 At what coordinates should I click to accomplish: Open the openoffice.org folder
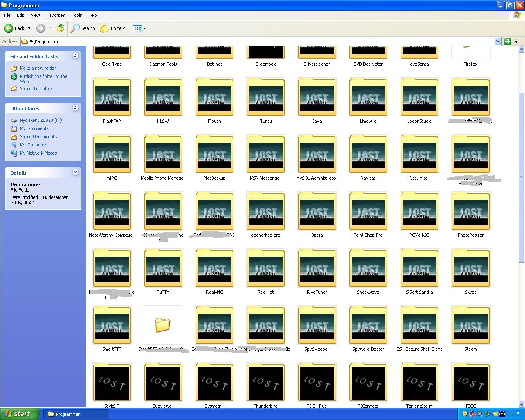click(x=265, y=211)
